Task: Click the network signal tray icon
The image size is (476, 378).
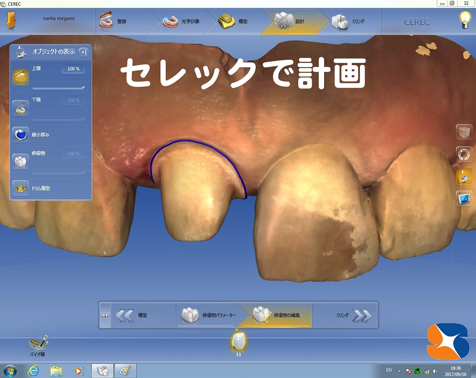Action: point(426,371)
